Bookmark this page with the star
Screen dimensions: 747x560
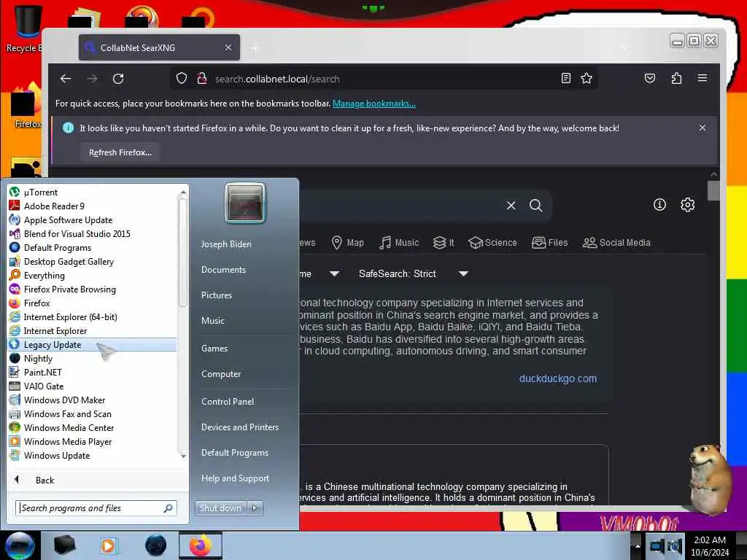[587, 78]
